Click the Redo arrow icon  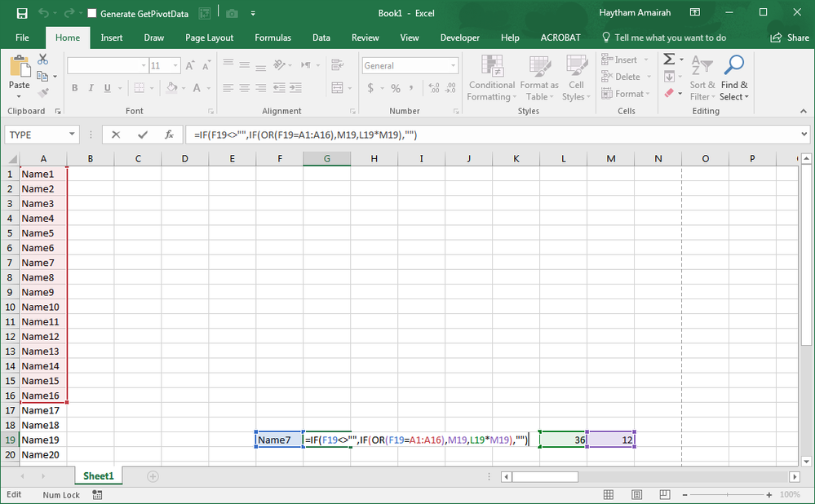pos(69,14)
